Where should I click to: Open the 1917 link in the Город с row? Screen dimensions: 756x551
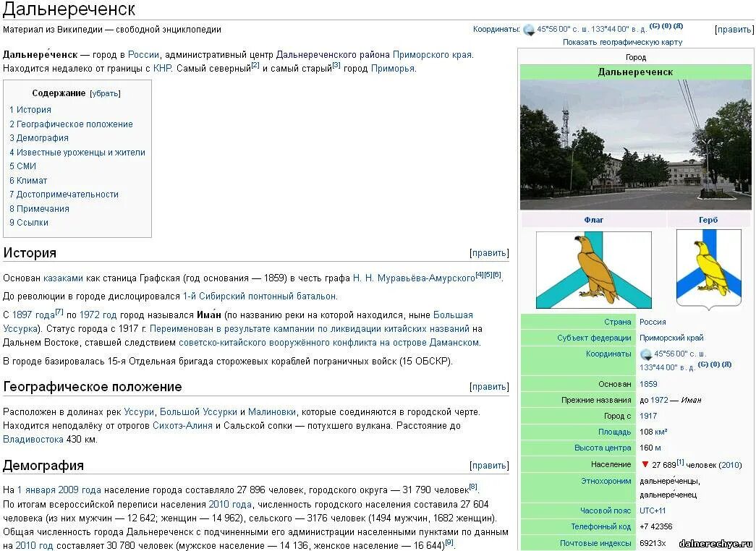(x=648, y=416)
